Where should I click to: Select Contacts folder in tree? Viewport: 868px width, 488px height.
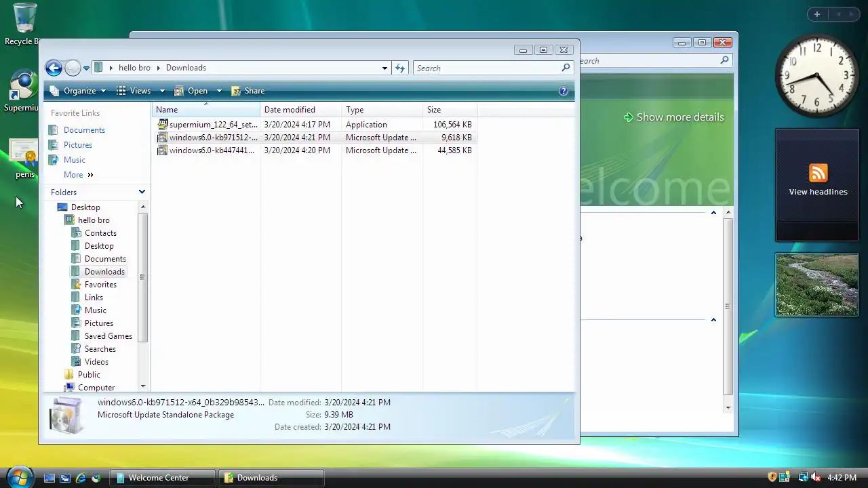pyautogui.click(x=100, y=233)
